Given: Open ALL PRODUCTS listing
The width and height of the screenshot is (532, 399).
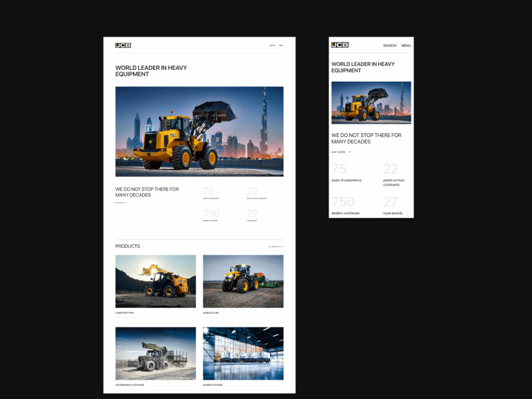Looking at the screenshot, I should click(274, 246).
